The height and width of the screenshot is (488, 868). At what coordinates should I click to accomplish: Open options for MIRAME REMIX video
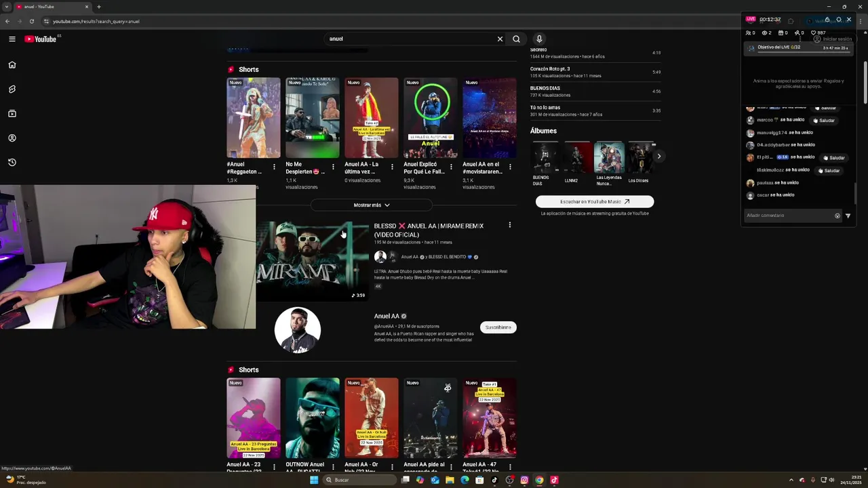pyautogui.click(x=510, y=225)
